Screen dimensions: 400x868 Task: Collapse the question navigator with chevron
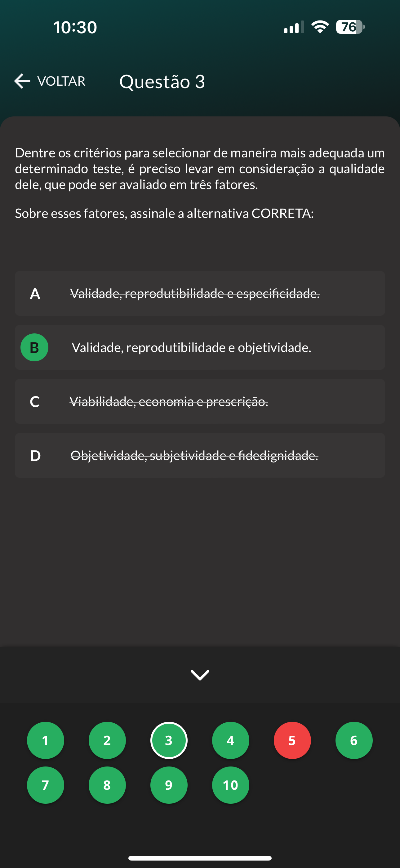(200, 675)
